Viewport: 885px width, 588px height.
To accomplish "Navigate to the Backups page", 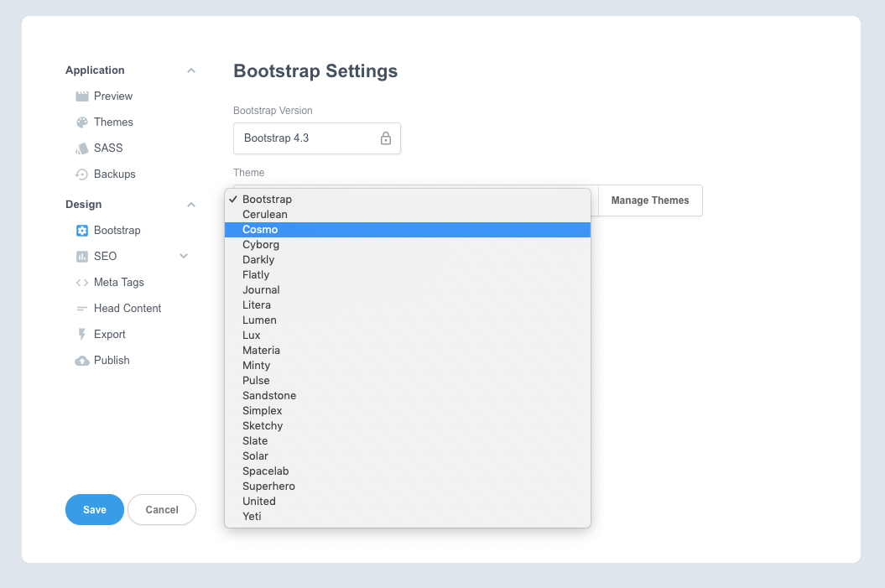I will click(115, 174).
